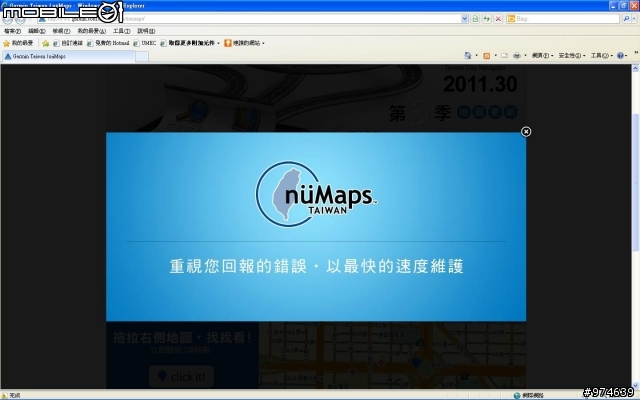Select the Garmin Taiwan nüMaps tab
Viewport: 640px width, 400px height.
pyautogui.click(x=69, y=56)
